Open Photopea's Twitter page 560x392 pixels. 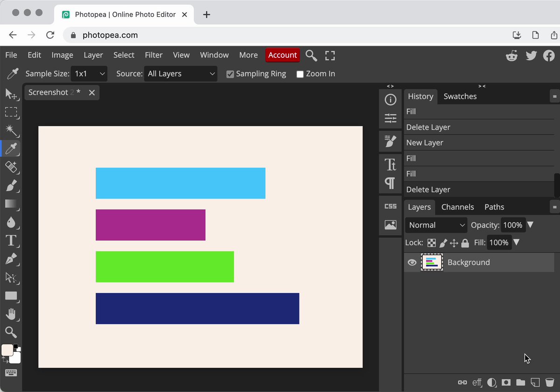531,56
